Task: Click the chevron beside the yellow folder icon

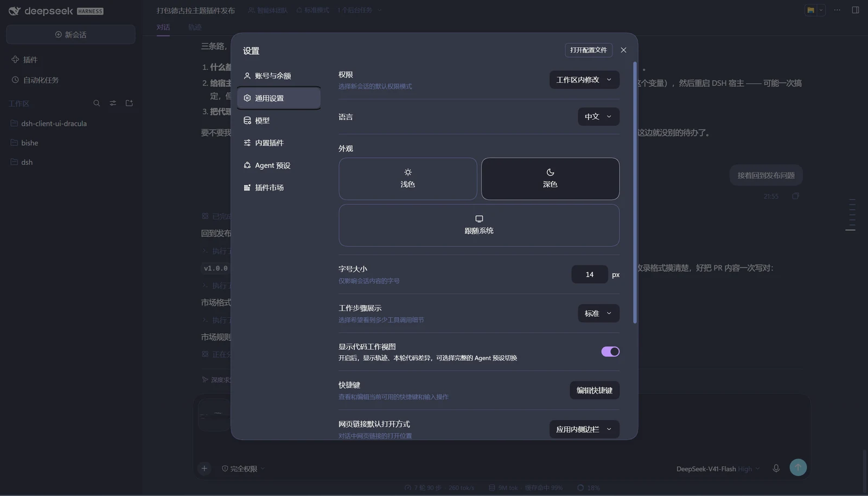Action: click(x=821, y=10)
